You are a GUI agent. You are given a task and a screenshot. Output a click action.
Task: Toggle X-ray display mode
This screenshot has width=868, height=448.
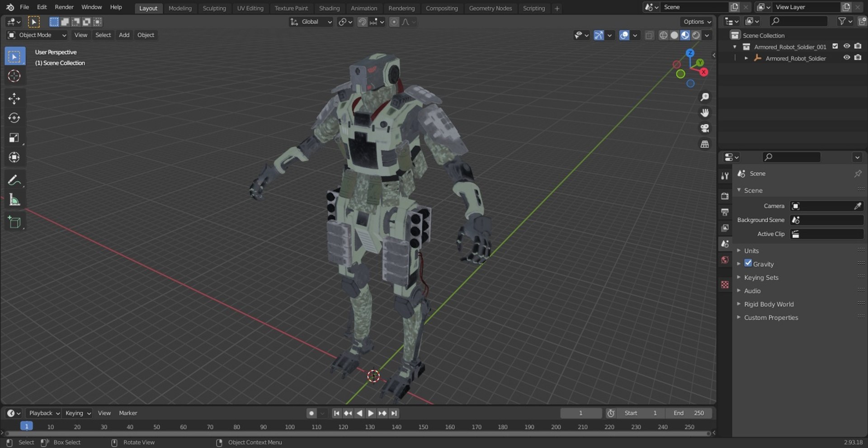point(649,35)
